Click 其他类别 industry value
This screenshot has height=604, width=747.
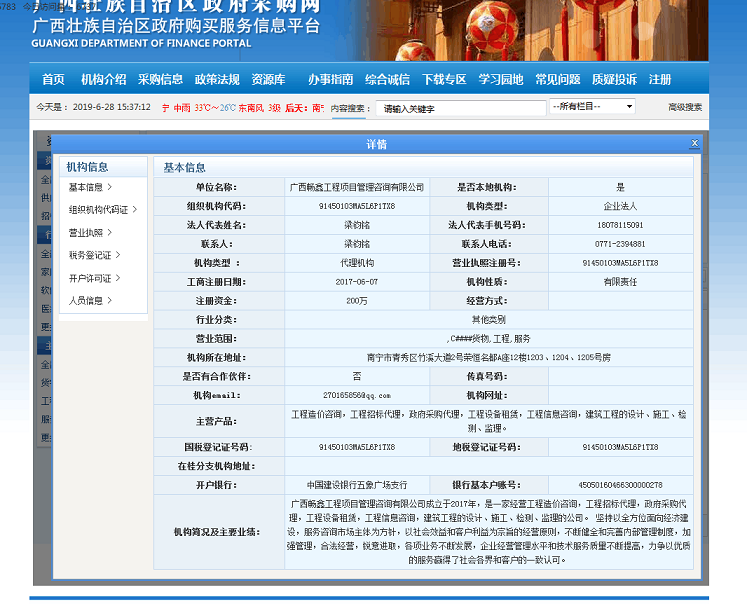pos(489,320)
